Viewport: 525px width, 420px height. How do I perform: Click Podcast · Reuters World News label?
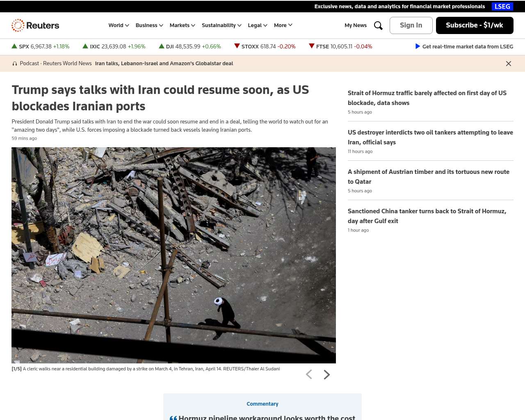tap(56, 64)
